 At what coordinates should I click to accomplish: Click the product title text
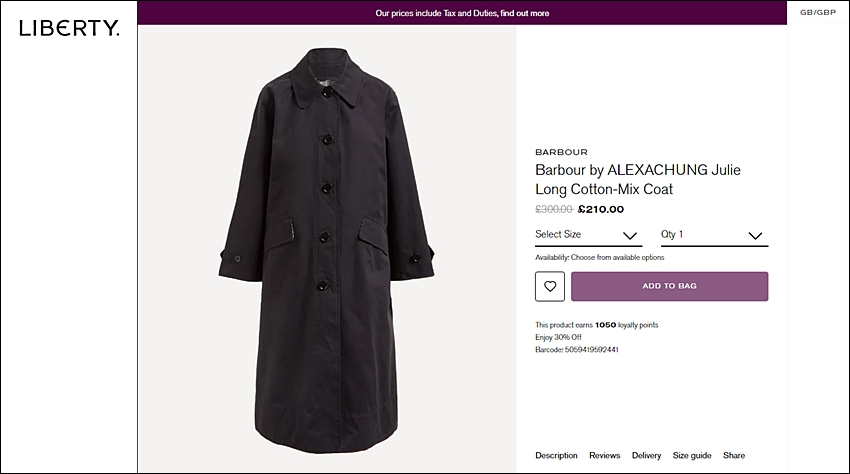click(x=638, y=180)
